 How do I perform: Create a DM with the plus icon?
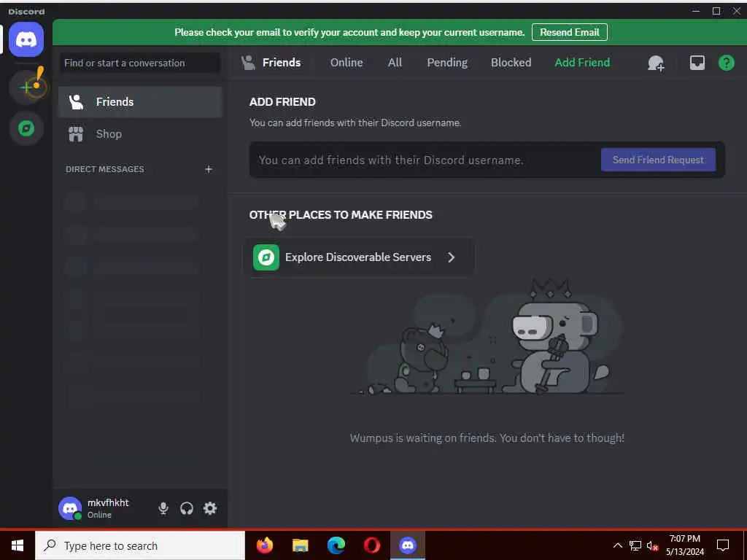coord(208,169)
